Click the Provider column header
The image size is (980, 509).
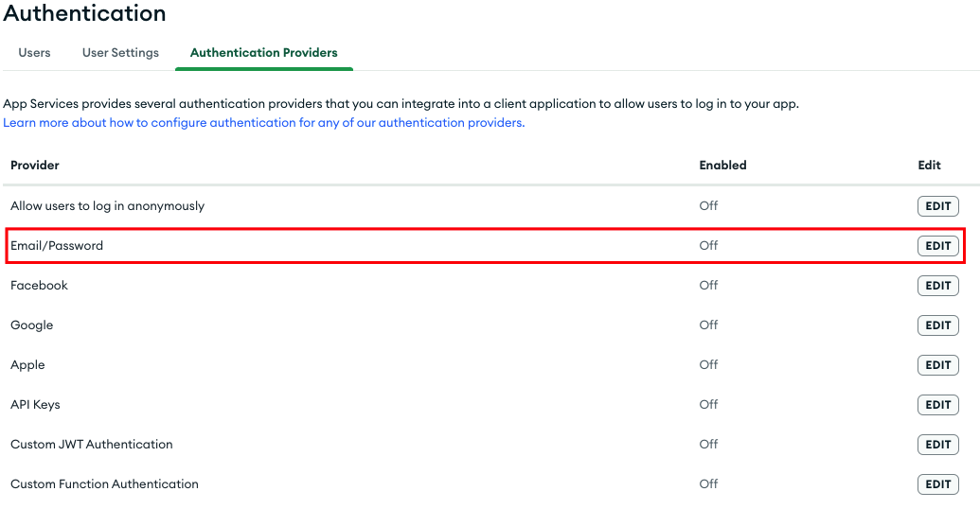click(35, 165)
